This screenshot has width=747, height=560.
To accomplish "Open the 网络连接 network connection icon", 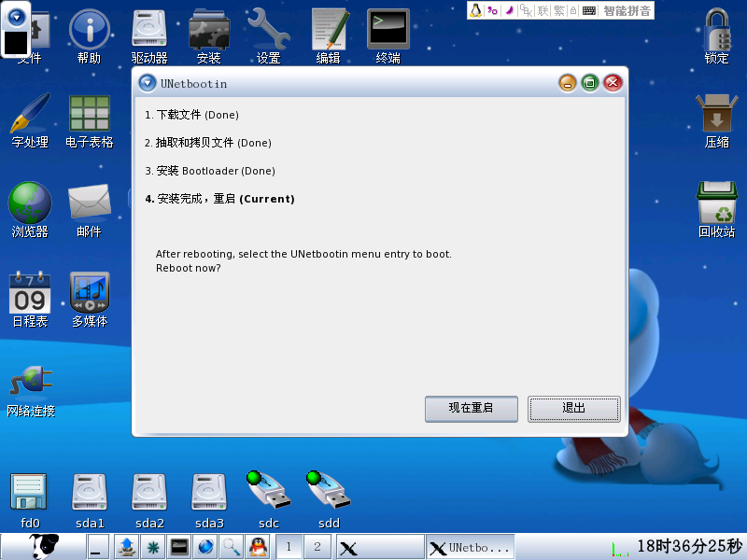I will click(x=31, y=390).
